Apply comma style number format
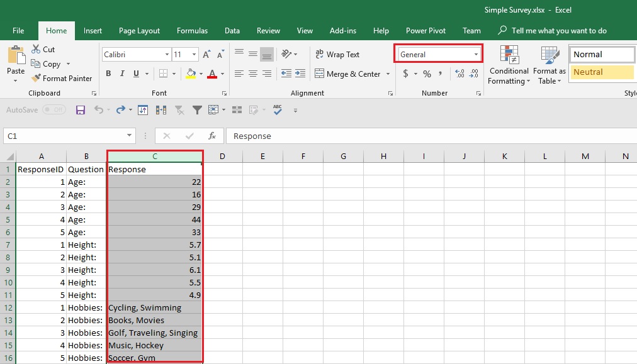The width and height of the screenshot is (637, 364). 441,74
